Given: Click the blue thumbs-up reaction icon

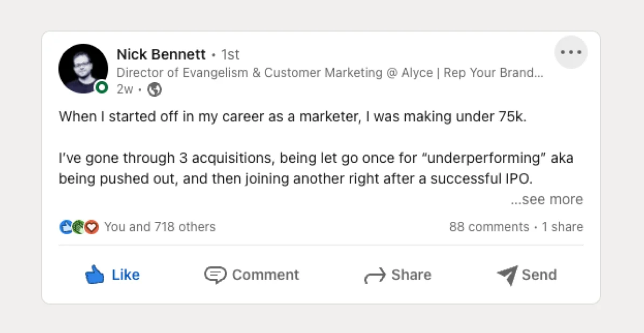Looking at the screenshot, I should [x=64, y=227].
